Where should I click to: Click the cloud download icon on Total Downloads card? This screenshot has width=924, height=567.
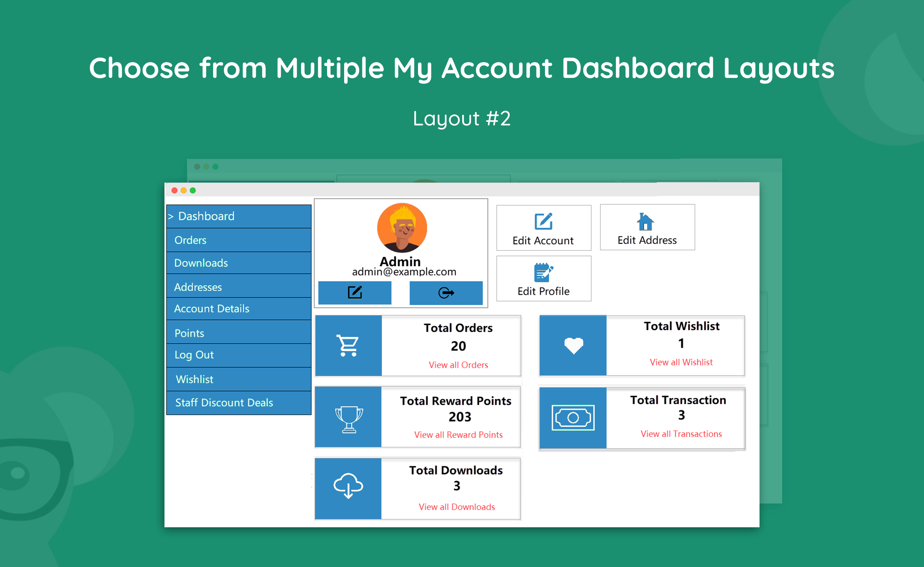pyautogui.click(x=348, y=486)
